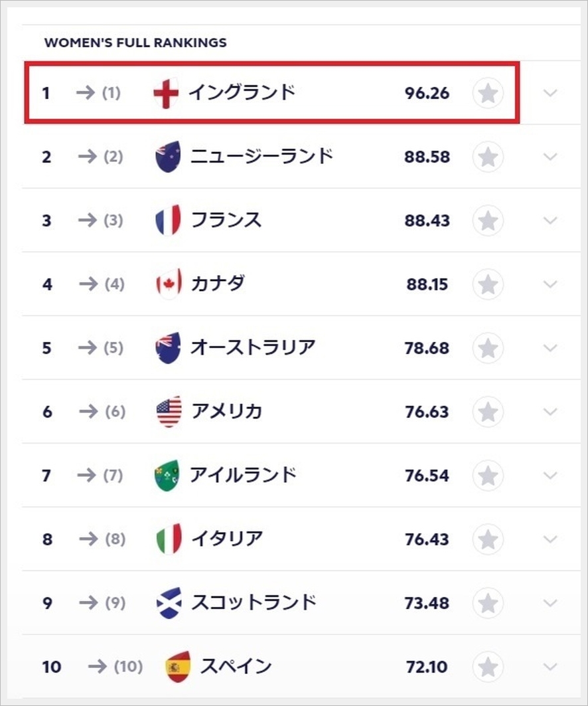This screenshot has height=706, width=588.
Task: Open the イングランド team name link
Action: point(242,93)
